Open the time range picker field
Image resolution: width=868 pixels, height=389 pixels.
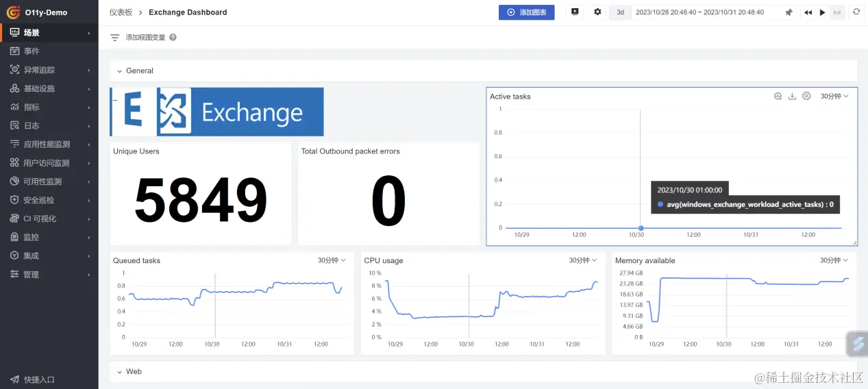coord(699,12)
